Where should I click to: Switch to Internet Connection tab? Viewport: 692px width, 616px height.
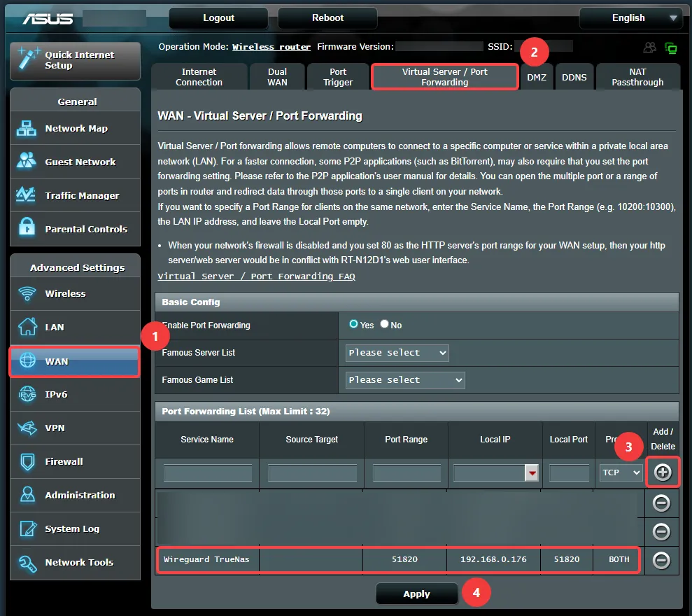point(199,77)
